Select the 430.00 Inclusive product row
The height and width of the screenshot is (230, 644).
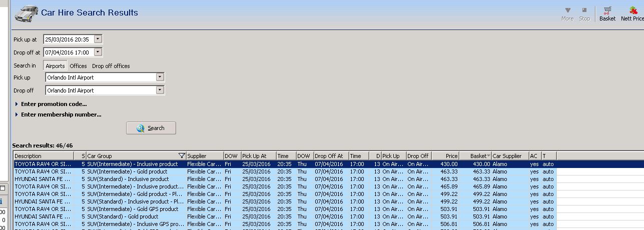click(285, 164)
